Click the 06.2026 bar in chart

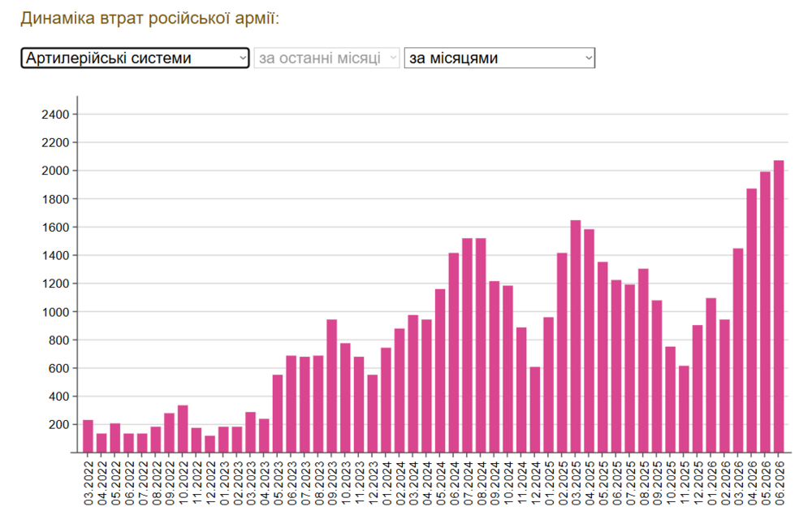click(x=779, y=306)
